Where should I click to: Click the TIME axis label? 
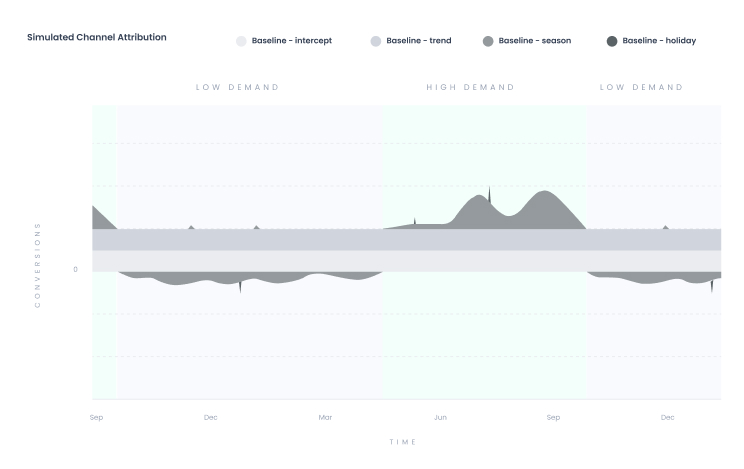(402, 442)
